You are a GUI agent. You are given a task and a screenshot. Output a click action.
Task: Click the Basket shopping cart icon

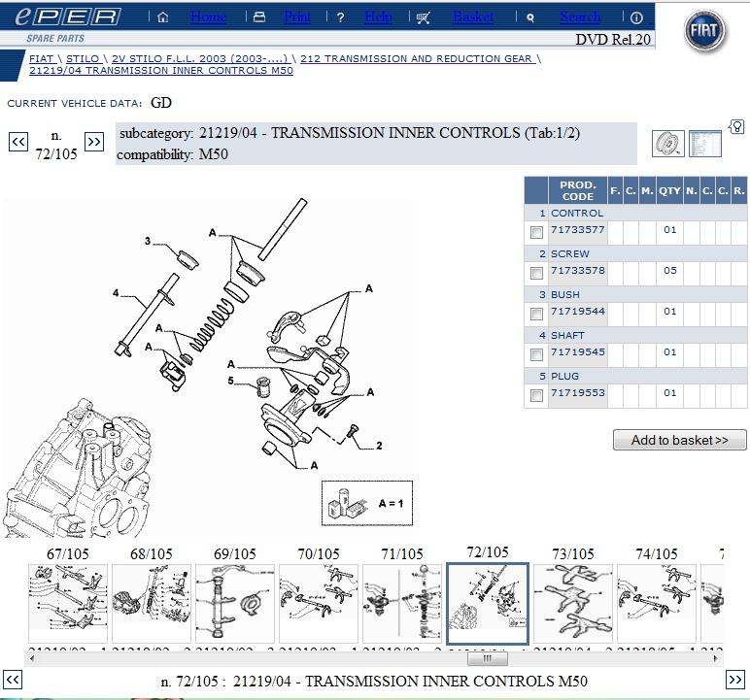423,17
